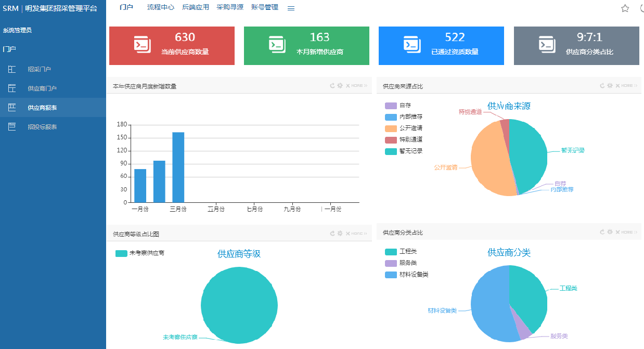Toggle 特别通道 legend entry visibility
Image resolution: width=644 pixels, height=349 pixels.
coord(391,140)
